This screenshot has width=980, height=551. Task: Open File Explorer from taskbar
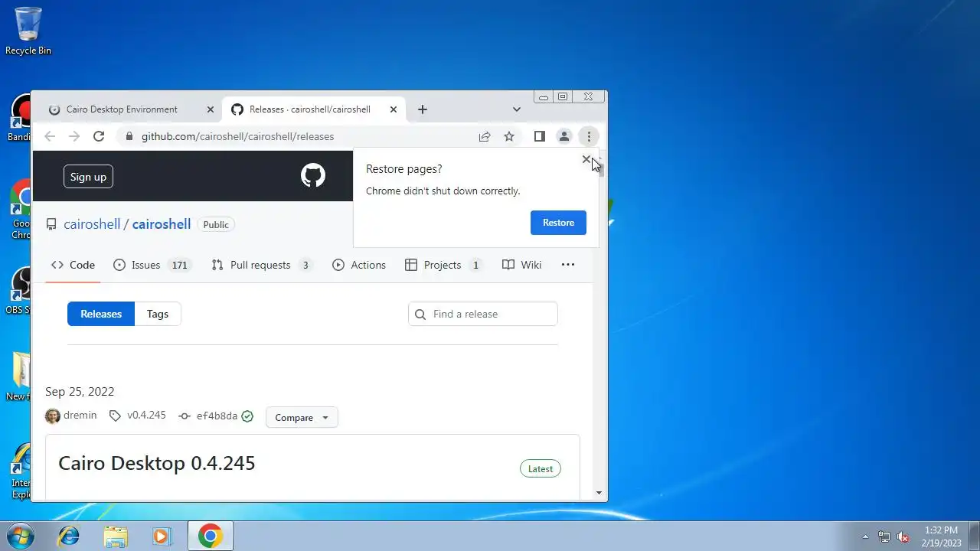[x=116, y=536]
